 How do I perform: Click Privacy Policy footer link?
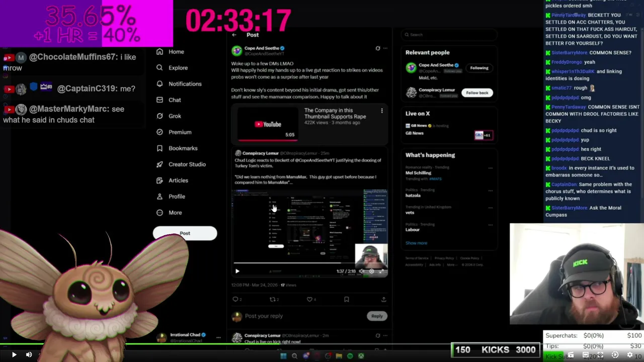[x=444, y=258]
